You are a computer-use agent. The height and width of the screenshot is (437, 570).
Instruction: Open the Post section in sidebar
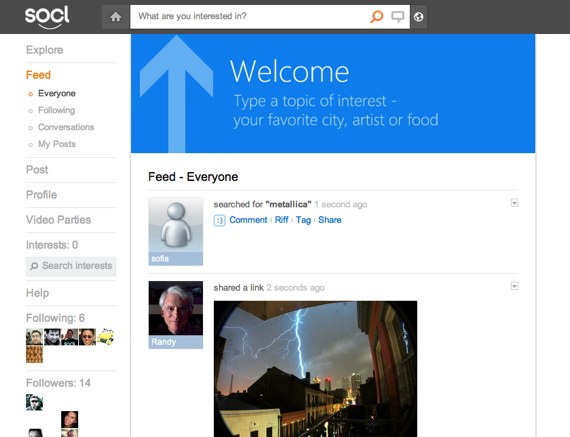(x=37, y=170)
